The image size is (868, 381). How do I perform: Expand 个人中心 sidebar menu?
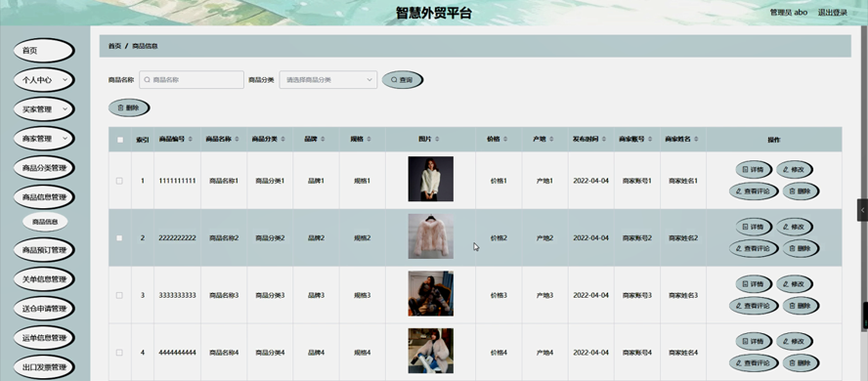[44, 80]
